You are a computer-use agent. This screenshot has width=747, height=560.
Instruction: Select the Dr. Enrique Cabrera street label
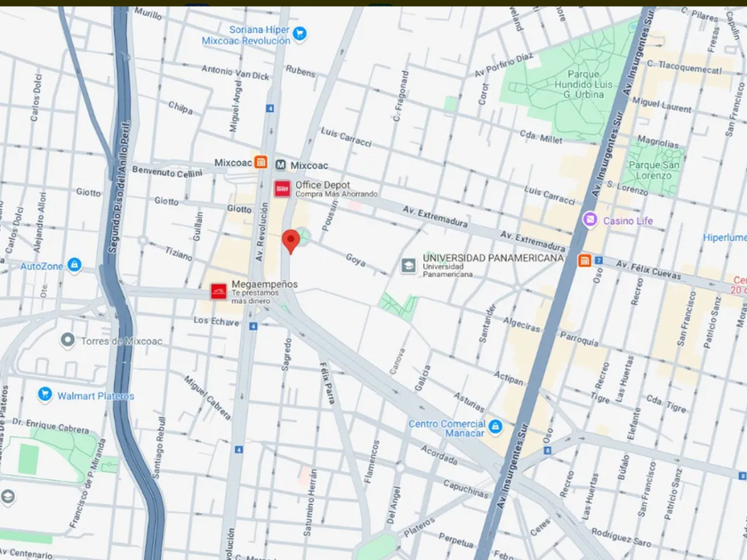[51, 426]
